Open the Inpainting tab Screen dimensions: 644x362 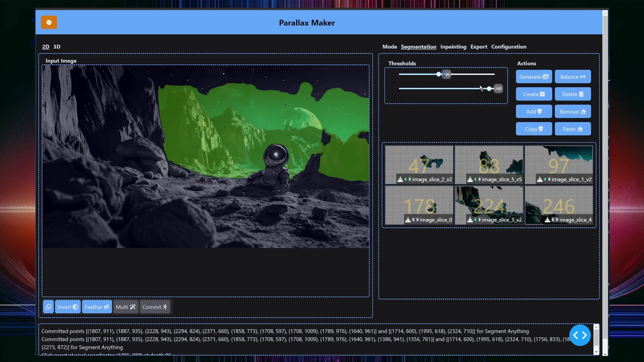click(453, 47)
